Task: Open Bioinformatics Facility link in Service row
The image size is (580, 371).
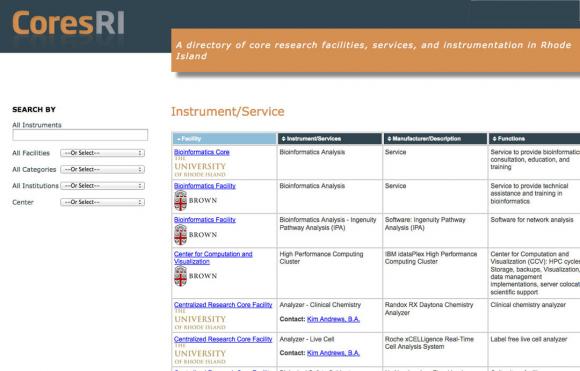Action: (x=205, y=186)
